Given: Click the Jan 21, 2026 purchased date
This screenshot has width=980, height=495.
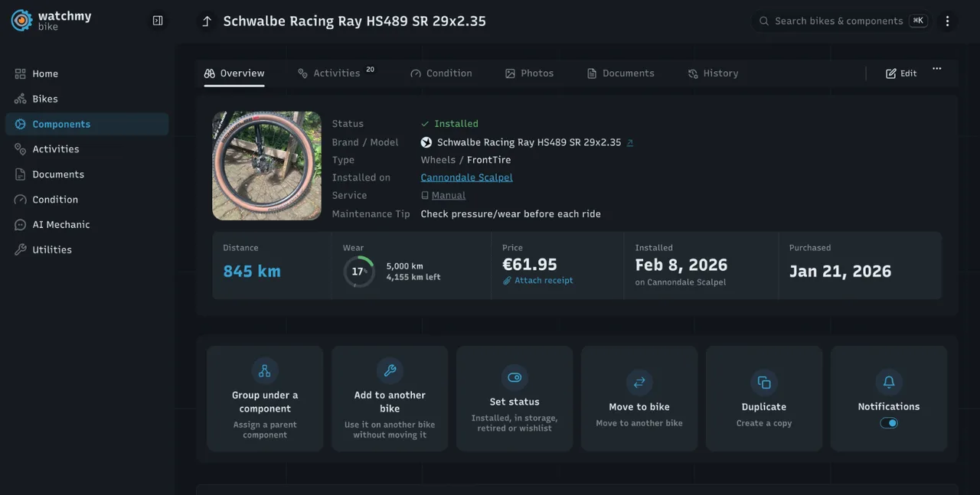Looking at the screenshot, I should tap(841, 271).
